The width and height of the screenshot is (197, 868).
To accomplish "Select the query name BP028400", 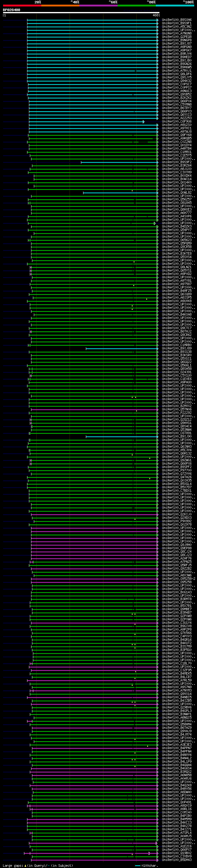I will (x=11, y=10).
